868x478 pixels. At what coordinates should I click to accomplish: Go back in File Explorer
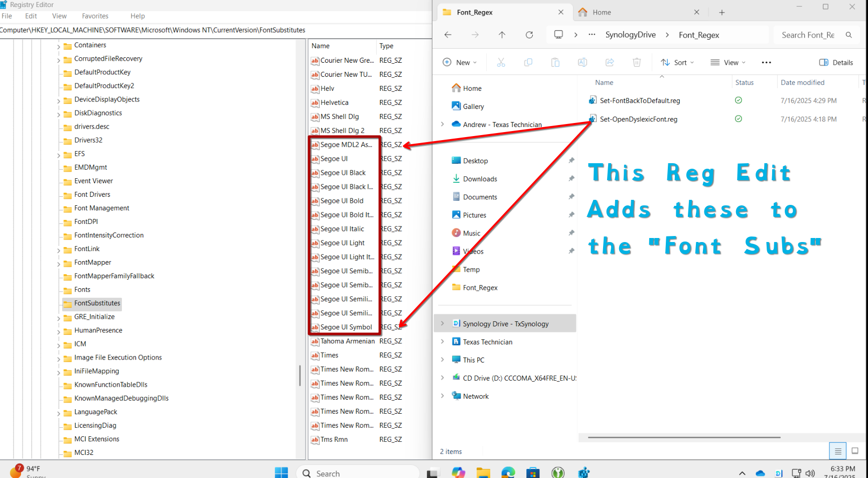448,35
